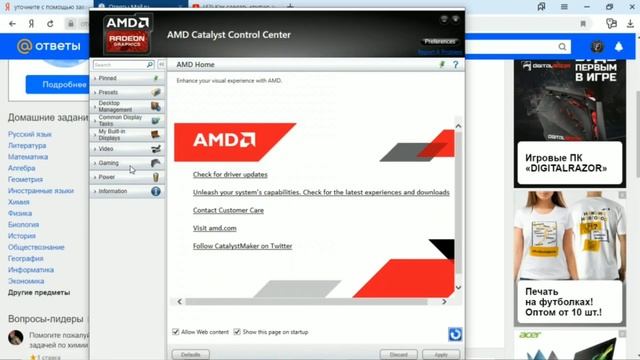
Task: Click the magnifier in the Ответы search box
Action: pos(562,47)
